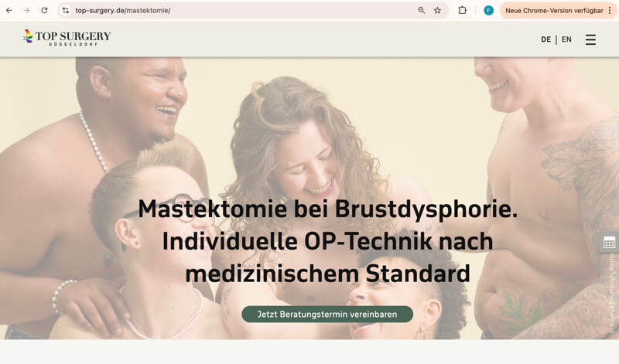This screenshot has width=619, height=364.
Task: Click Neue Chrome-Version verfügbar button
Action: pos(554,11)
